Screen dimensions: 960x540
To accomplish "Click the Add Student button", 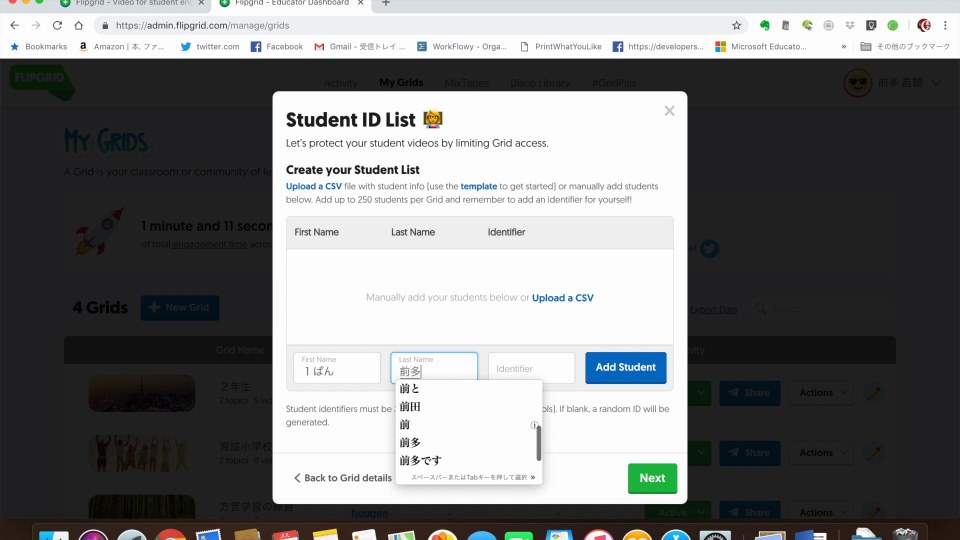I will pos(625,367).
